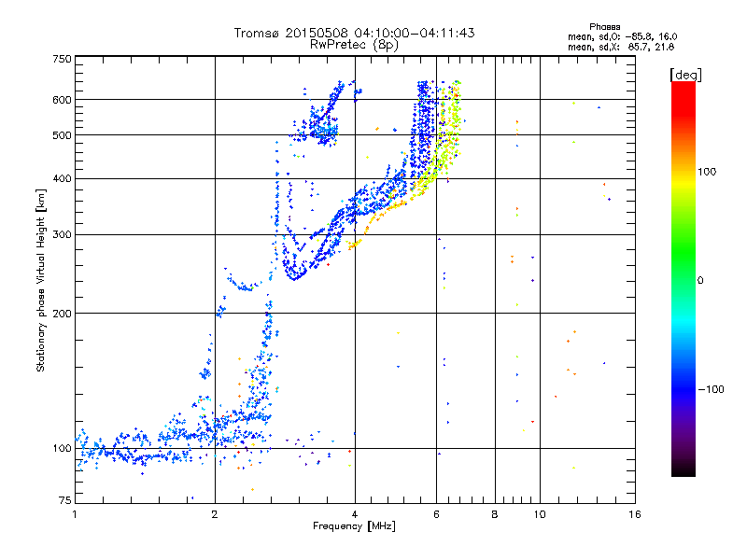Click the colorbar tick label '0'
The width and height of the screenshot is (747, 560).
[x=699, y=281]
